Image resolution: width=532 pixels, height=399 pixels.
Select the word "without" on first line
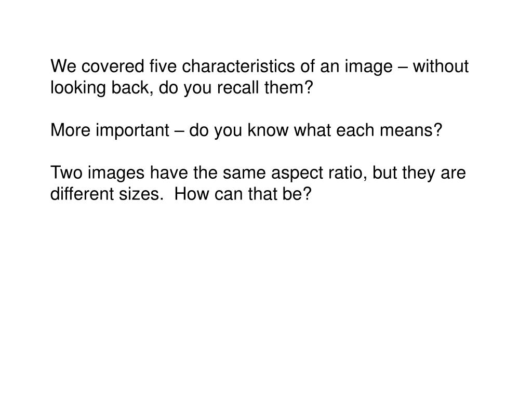point(441,66)
